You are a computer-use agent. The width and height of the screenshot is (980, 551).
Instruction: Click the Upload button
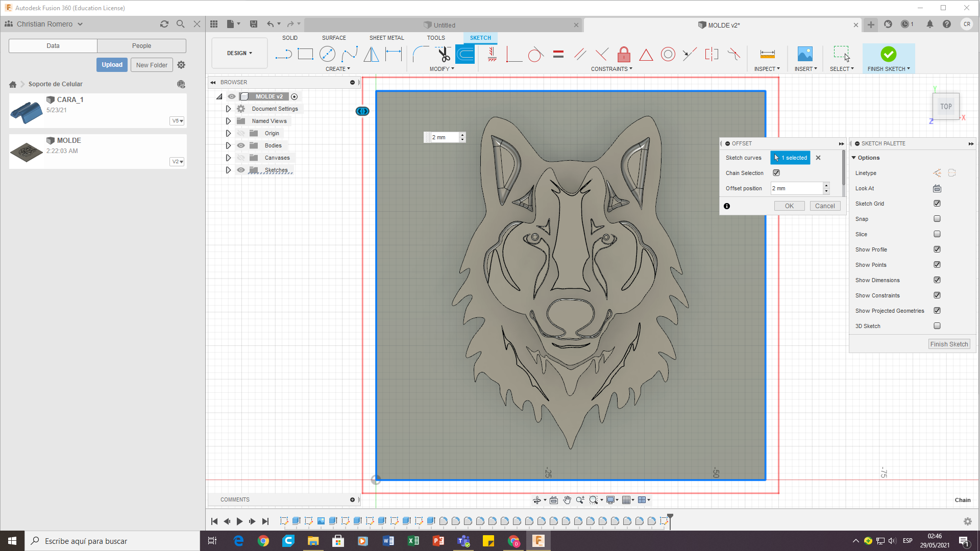click(x=112, y=65)
